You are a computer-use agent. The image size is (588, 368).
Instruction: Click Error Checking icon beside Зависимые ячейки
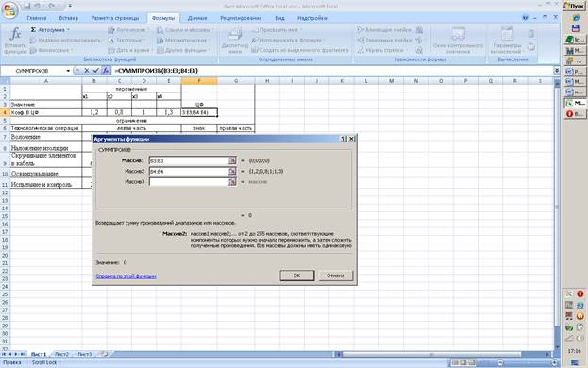tap(420, 40)
